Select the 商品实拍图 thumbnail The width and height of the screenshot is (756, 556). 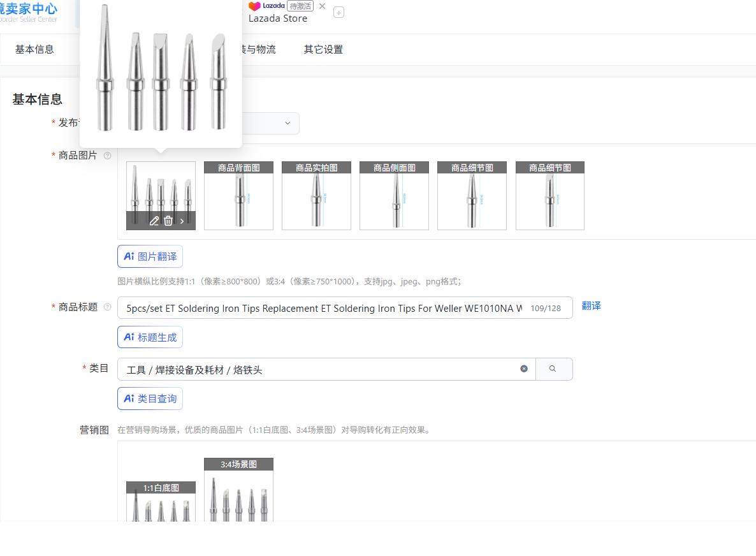tap(316, 195)
